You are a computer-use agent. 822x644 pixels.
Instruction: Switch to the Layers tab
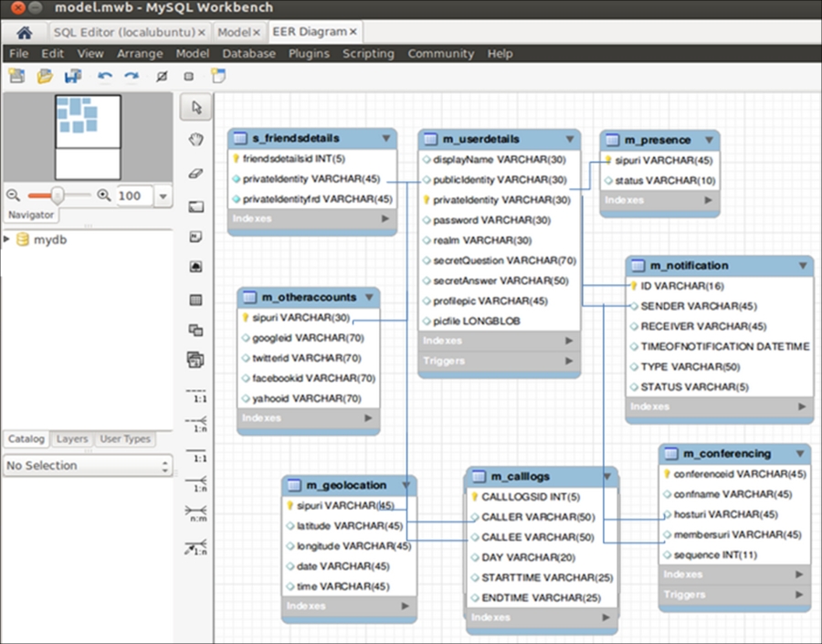tap(72, 439)
